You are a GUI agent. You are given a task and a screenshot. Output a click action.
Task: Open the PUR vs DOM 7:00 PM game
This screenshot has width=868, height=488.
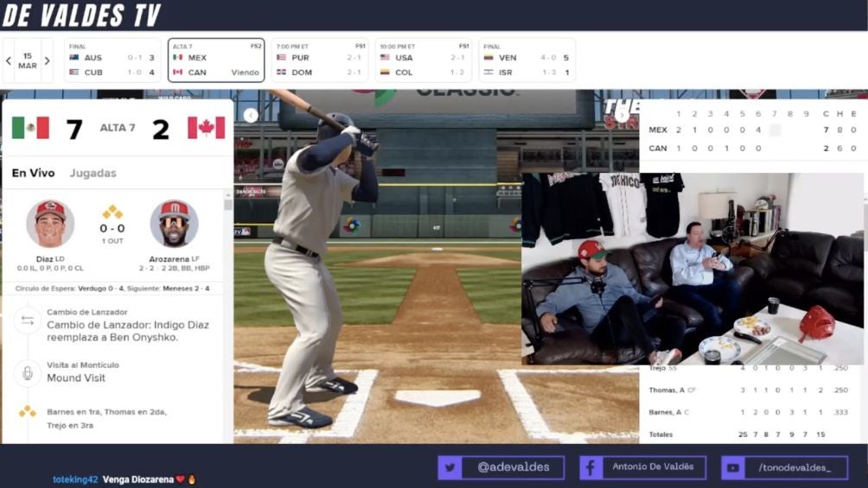(x=319, y=60)
